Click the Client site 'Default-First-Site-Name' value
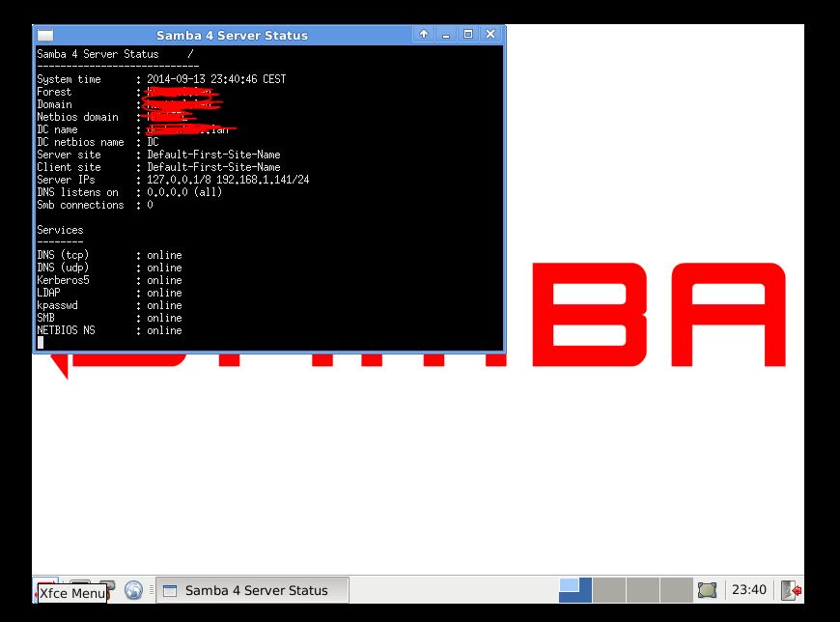 click(213, 167)
